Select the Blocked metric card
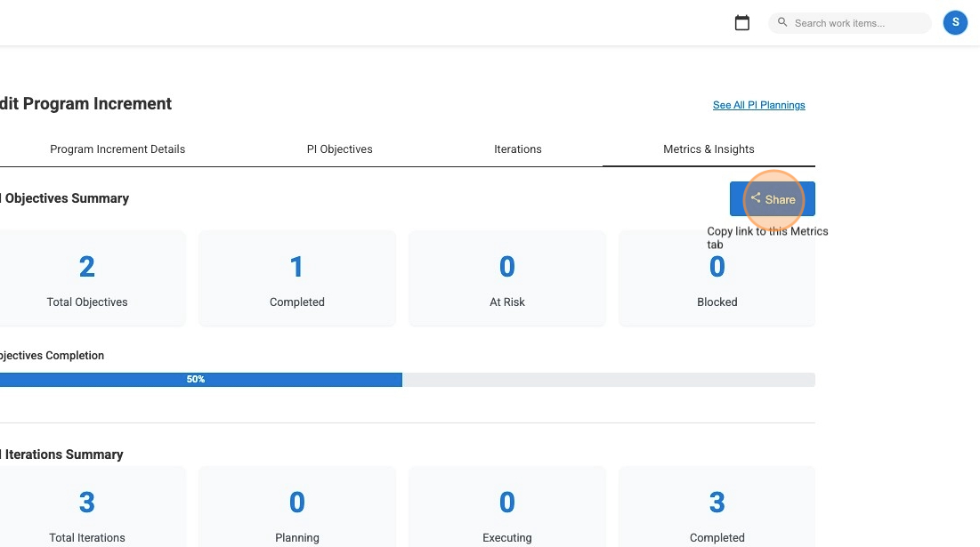Image resolution: width=980 pixels, height=547 pixels. (x=717, y=278)
